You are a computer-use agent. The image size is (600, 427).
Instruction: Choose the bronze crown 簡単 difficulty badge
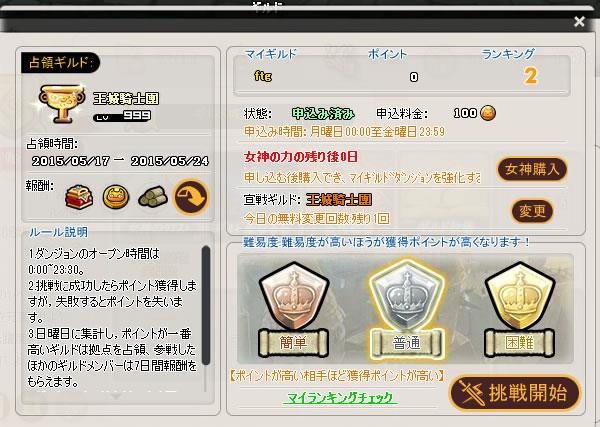pyautogui.click(x=293, y=310)
